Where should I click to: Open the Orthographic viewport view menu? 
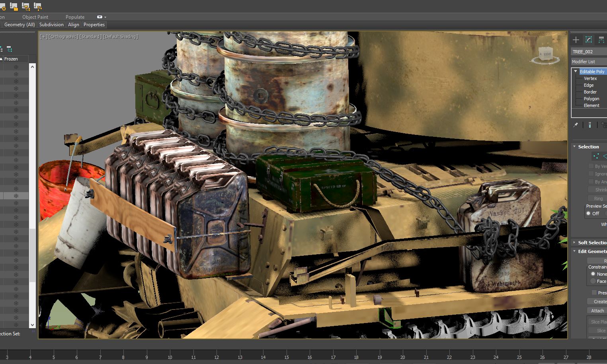63,37
